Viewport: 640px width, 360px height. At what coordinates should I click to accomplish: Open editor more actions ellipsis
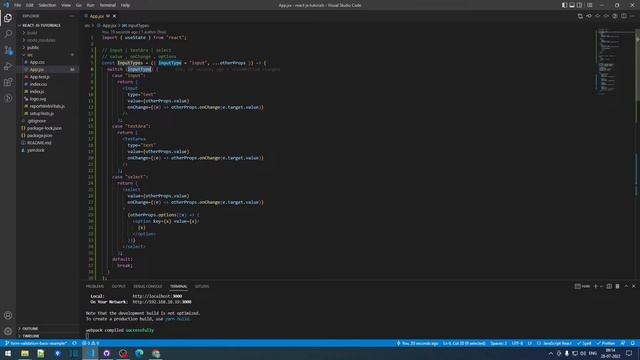pyautogui.click(x=632, y=16)
